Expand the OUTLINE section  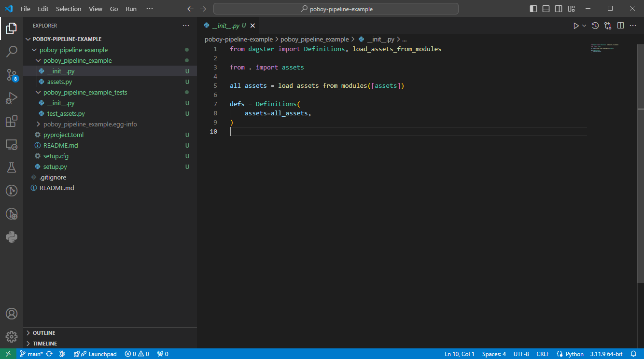click(43, 333)
